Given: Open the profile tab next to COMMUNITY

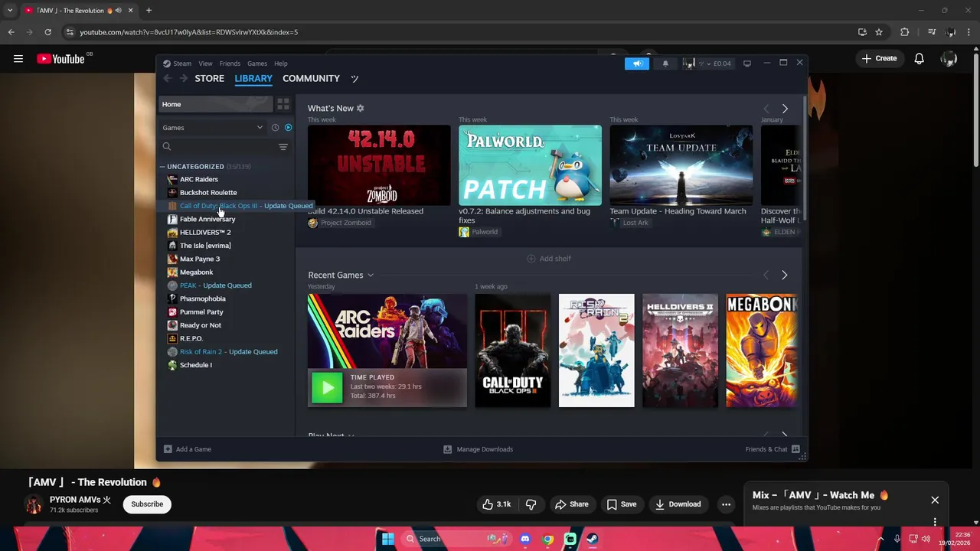Looking at the screenshot, I should (x=354, y=78).
